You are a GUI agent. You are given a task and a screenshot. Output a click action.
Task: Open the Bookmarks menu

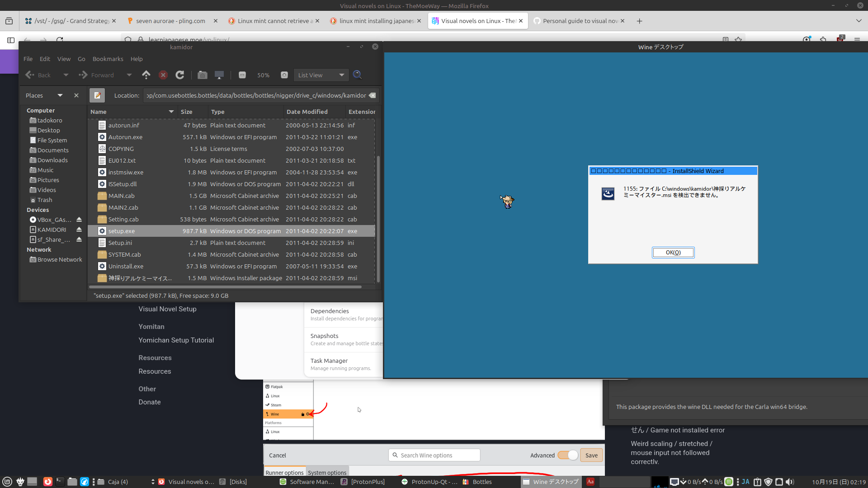coord(108,59)
